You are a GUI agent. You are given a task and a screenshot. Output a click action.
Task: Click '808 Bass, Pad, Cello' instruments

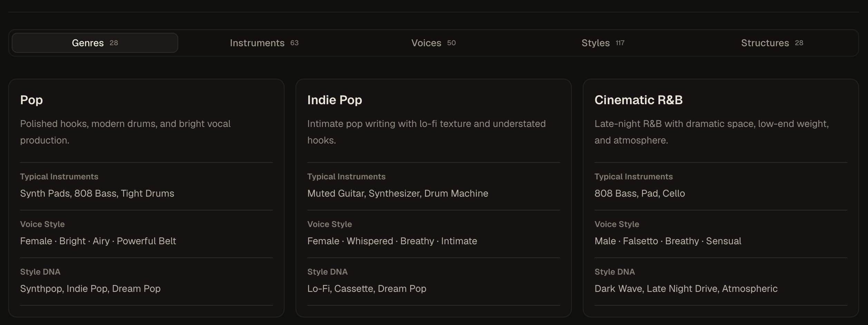(x=640, y=193)
